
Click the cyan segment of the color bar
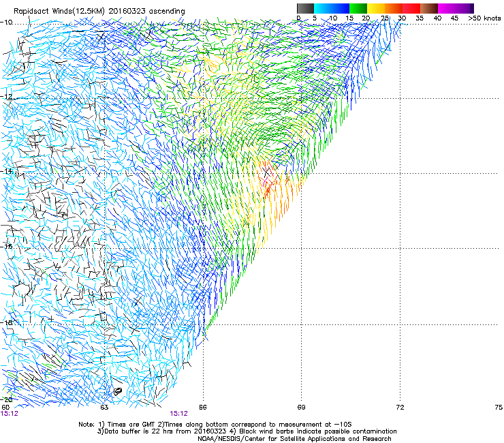[322, 8]
